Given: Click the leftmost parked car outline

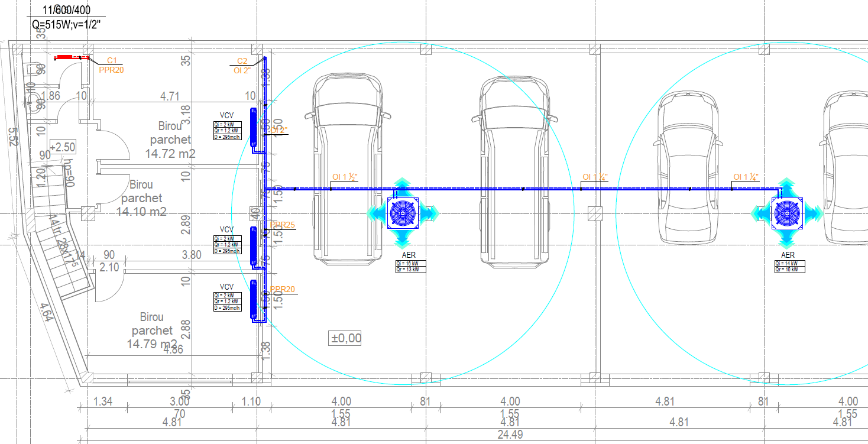Looking at the screenshot, I should [x=345, y=171].
